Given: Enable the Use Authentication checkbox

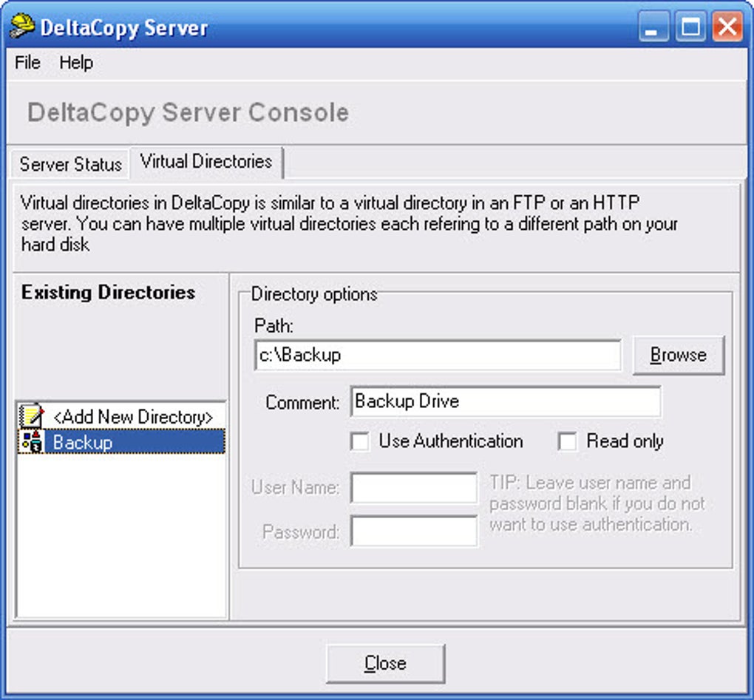Looking at the screenshot, I should [360, 441].
